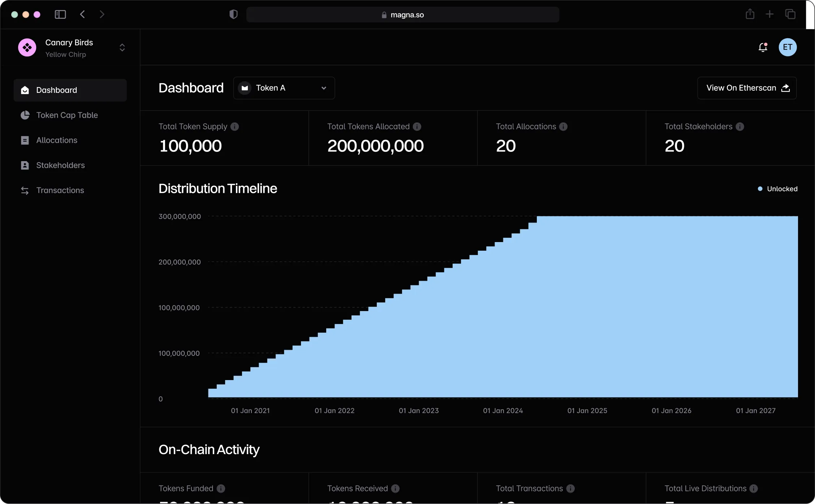
Task: Open the notifications bell
Action: click(763, 47)
